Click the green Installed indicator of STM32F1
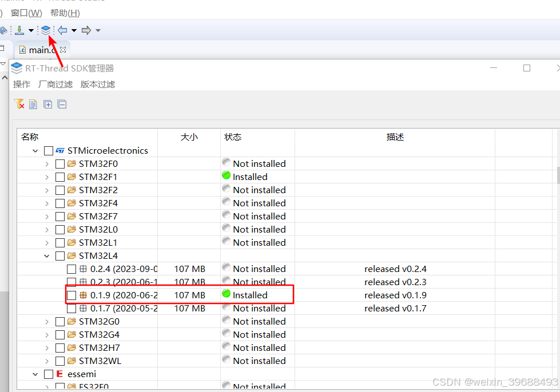 point(226,175)
